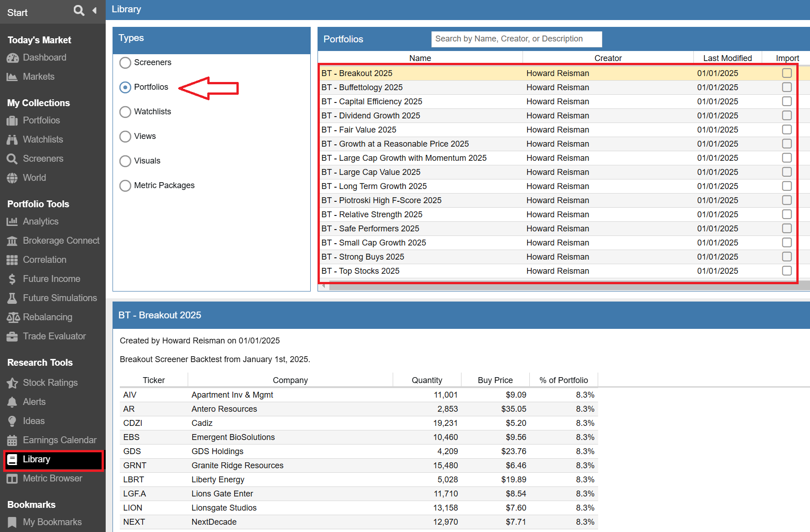
Task: Sort holdings by the Ticker column header
Action: pyautogui.click(x=154, y=380)
